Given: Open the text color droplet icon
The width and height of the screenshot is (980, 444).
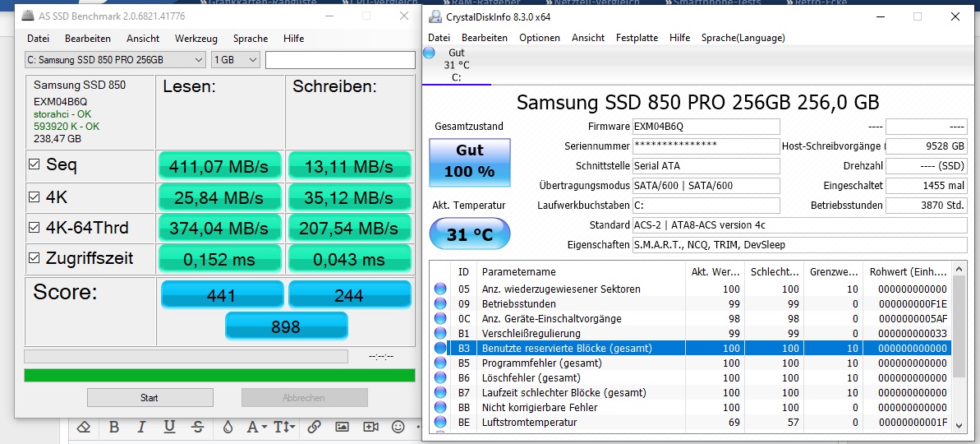Looking at the screenshot, I should (228, 427).
